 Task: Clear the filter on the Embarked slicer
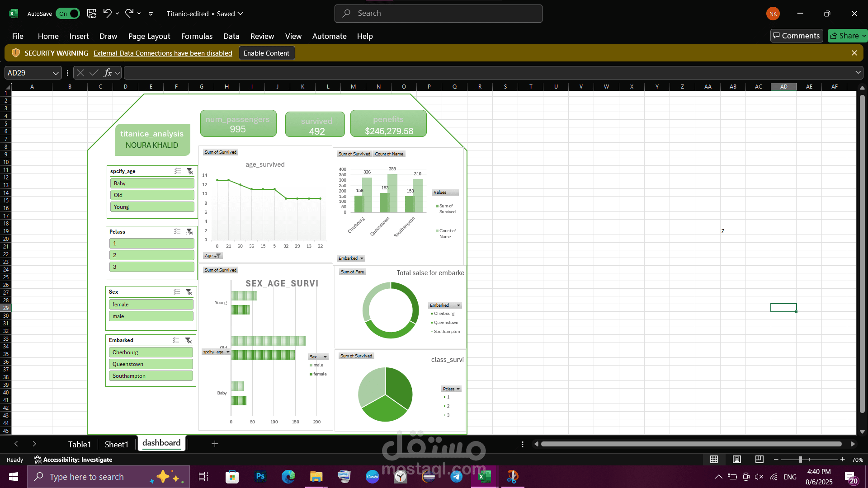coord(189,340)
